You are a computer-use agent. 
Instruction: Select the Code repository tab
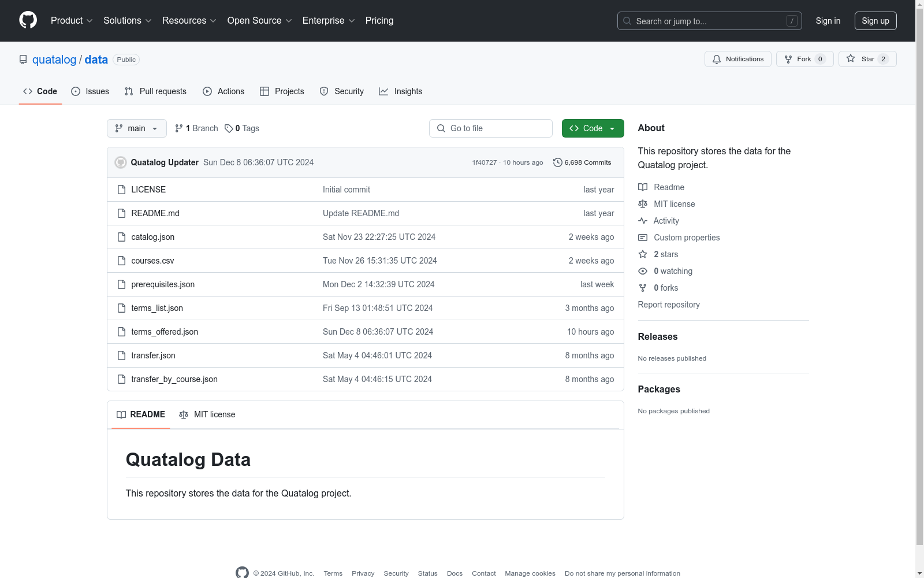[x=40, y=91]
